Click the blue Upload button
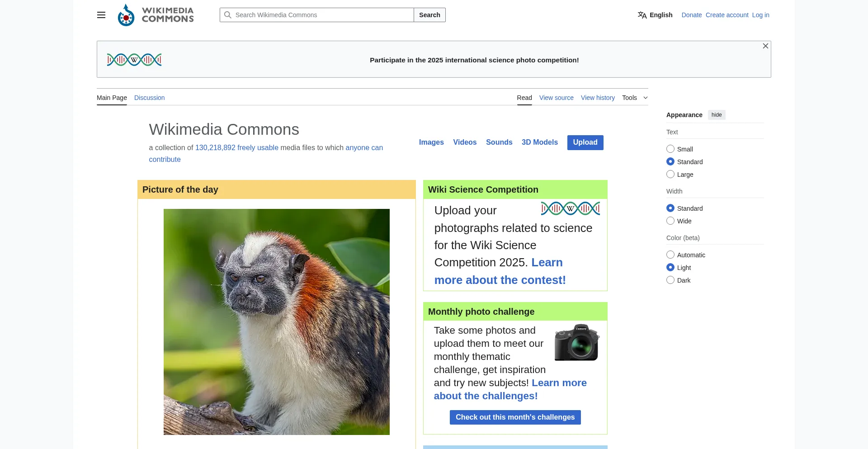The height and width of the screenshot is (449, 868). (x=585, y=142)
